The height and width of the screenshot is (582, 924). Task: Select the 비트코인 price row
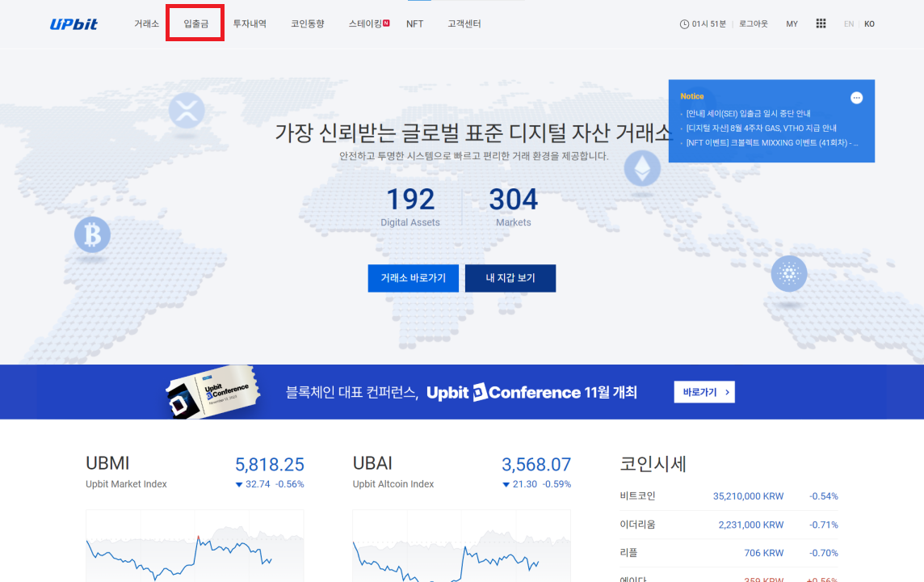pyautogui.click(x=729, y=496)
